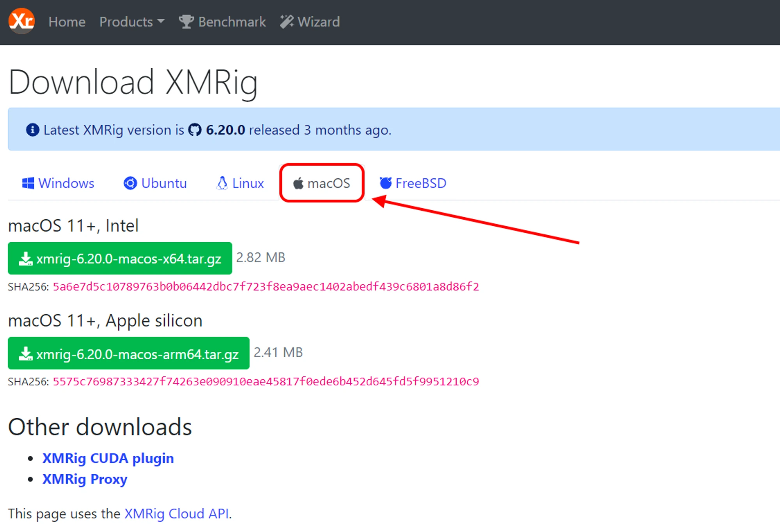
Task: Click the XMRig orange logo icon
Action: click(21, 21)
